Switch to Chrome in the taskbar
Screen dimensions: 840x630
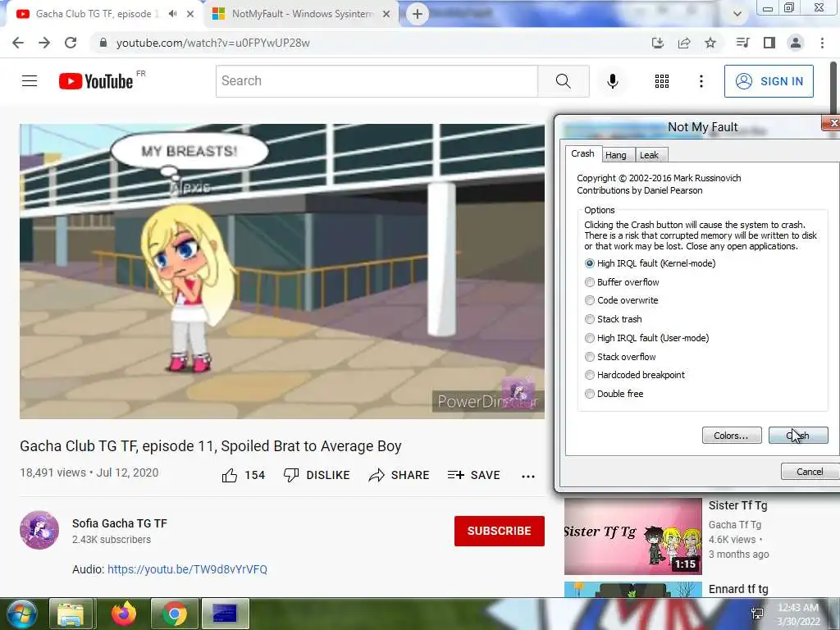point(174,614)
